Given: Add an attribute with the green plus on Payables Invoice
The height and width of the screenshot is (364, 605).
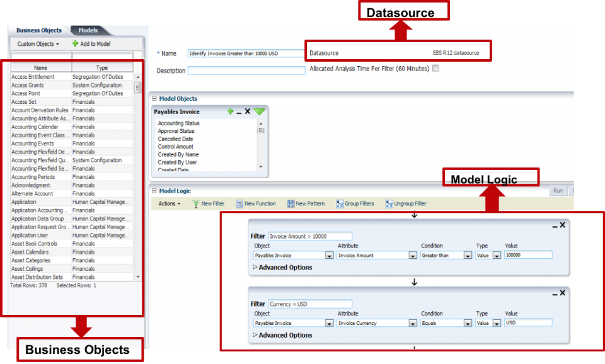Looking at the screenshot, I should pos(230,111).
